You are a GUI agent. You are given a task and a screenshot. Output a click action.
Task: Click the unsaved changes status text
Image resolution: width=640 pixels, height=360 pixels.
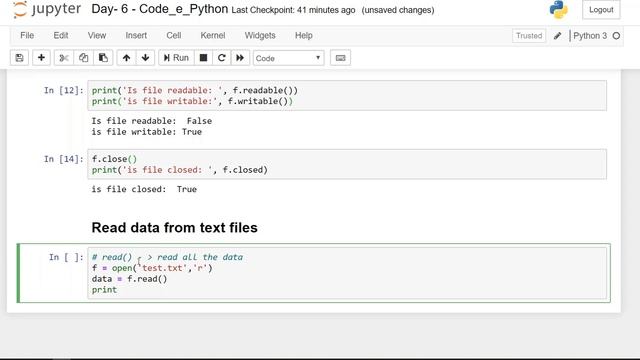click(398, 10)
